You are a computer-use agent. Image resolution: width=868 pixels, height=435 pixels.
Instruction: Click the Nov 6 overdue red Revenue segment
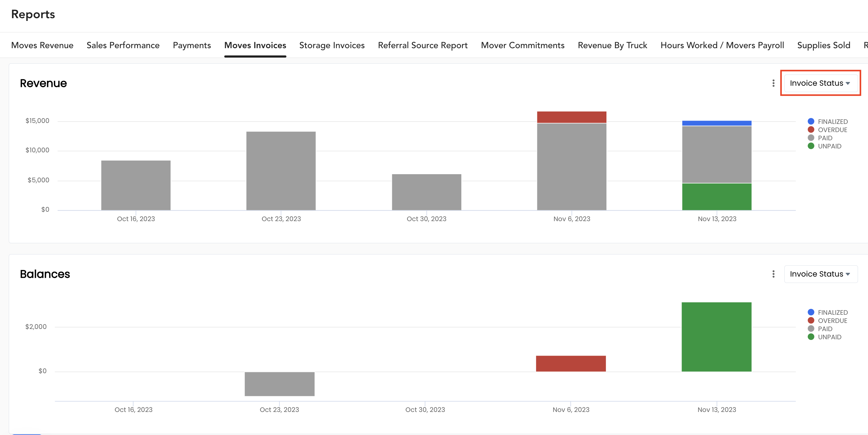point(572,117)
